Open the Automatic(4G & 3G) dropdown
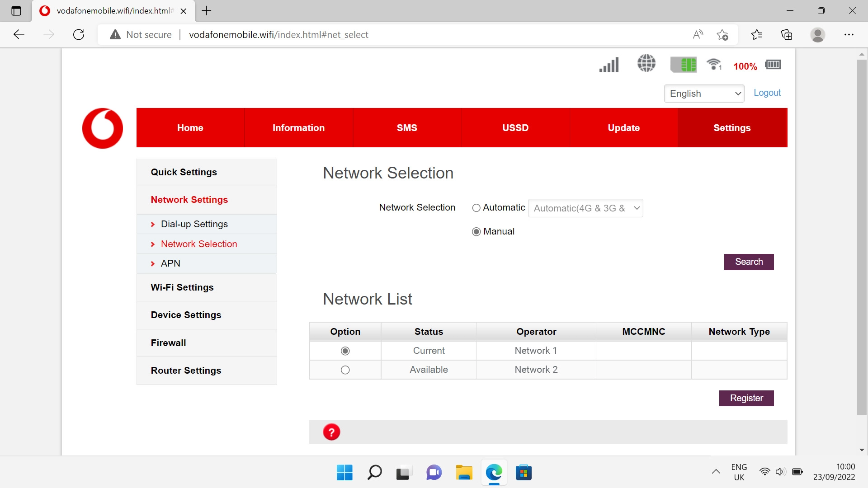Image resolution: width=868 pixels, height=488 pixels. click(x=585, y=208)
